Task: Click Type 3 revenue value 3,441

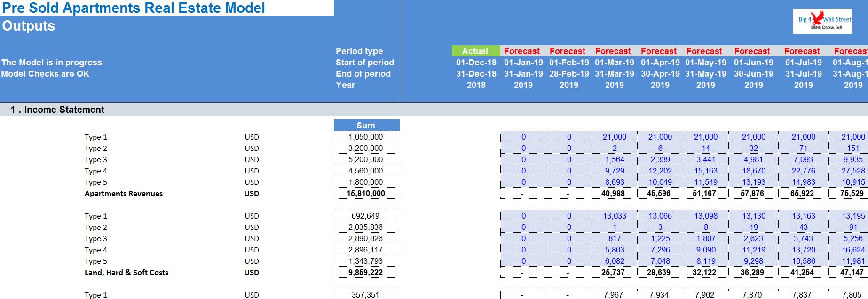Action: point(706,159)
